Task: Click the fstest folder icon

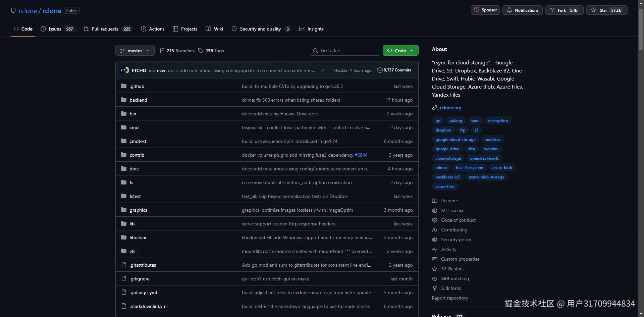Action: coord(124,196)
